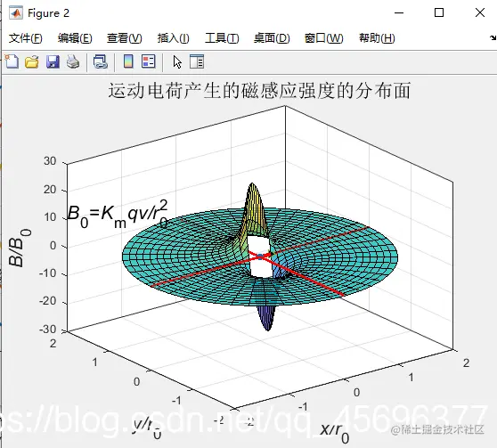This screenshot has height=448, width=497.
Task: Click the New Figure toolbar icon
Action: pyautogui.click(x=12, y=61)
